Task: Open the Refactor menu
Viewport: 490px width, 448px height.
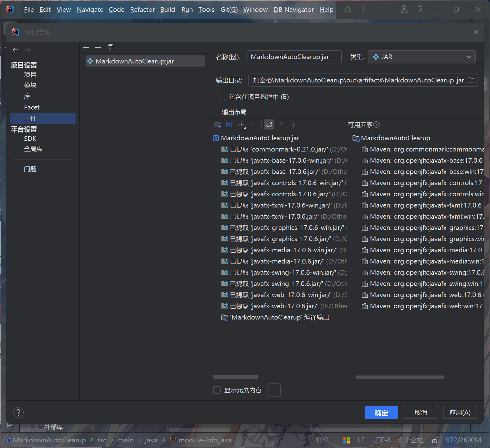Action: pos(142,10)
